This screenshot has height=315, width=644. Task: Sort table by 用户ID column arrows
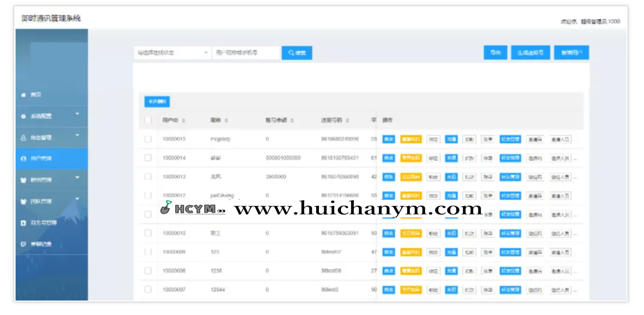click(x=184, y=120)
